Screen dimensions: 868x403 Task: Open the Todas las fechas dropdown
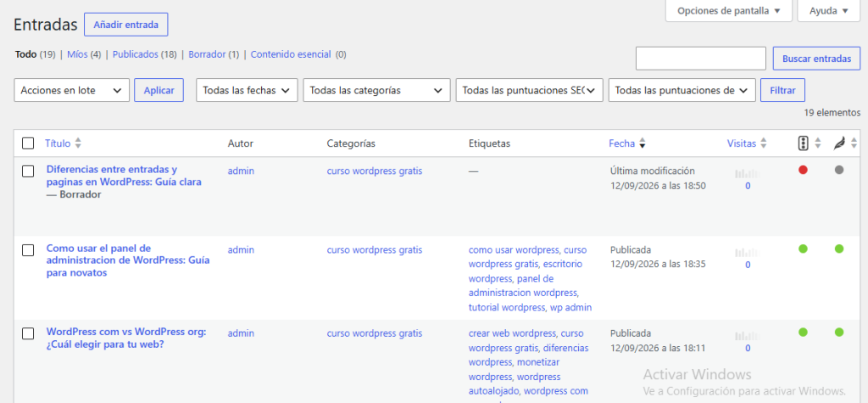(x=247, y=90)
